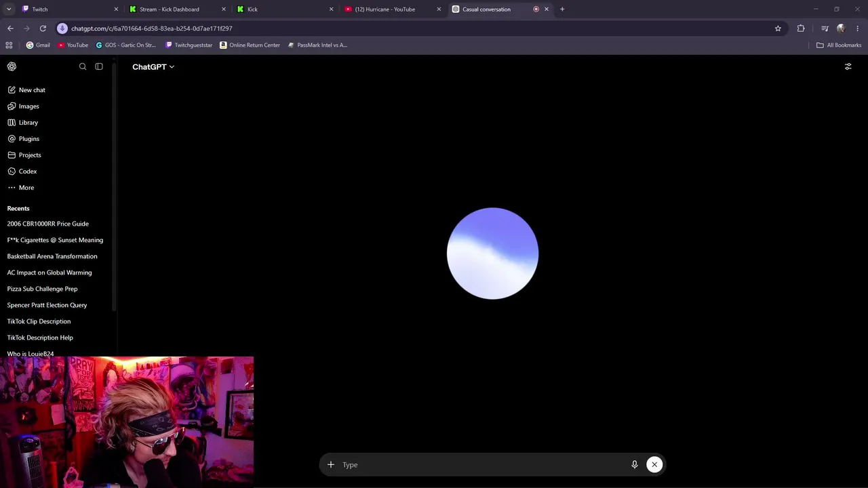Open the YouTube bookmark
Screen dimensions: 868x488
[73, 45]
